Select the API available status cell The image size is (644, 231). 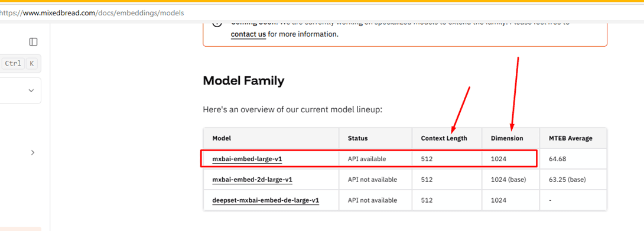point(375,159)
